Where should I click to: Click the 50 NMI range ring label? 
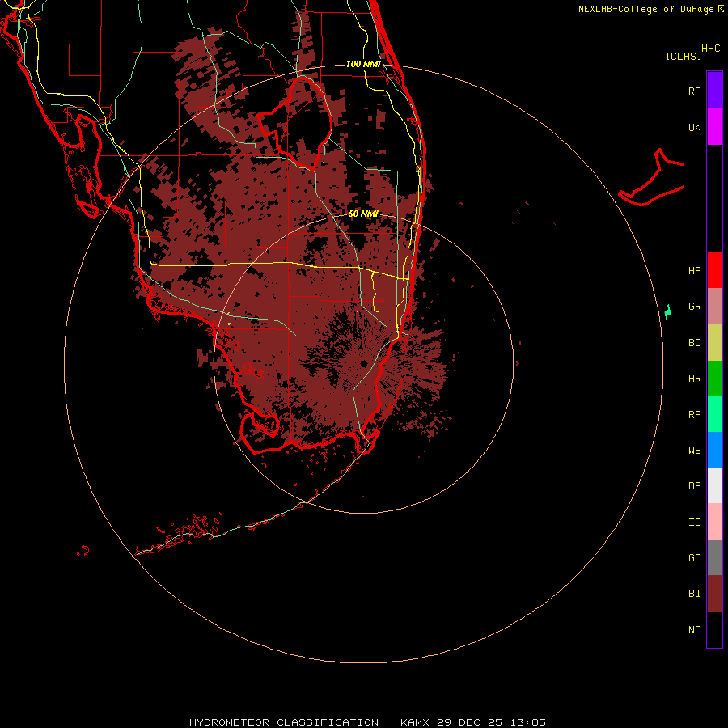coord(363,214)
